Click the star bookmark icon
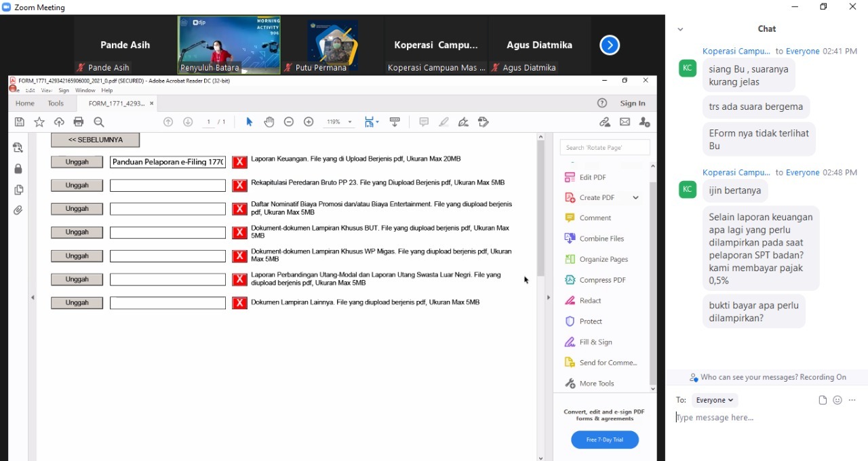 pyautogui.click(x=39, y=122)
